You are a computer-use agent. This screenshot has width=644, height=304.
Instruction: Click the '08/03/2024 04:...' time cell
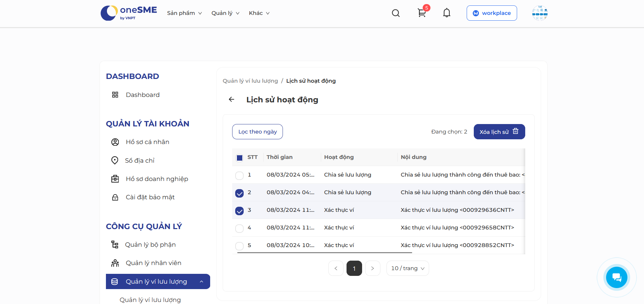[290, 192]
